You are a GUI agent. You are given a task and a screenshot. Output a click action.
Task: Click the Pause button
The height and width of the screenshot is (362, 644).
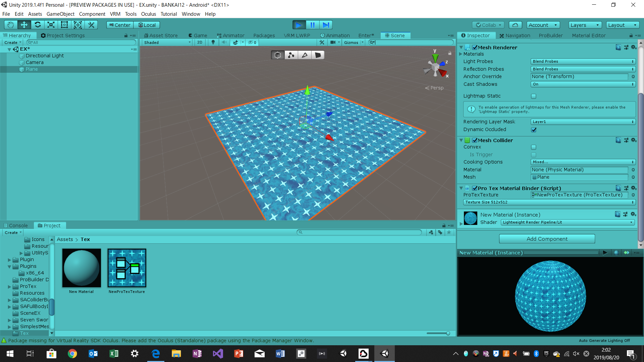click(312, 25)
